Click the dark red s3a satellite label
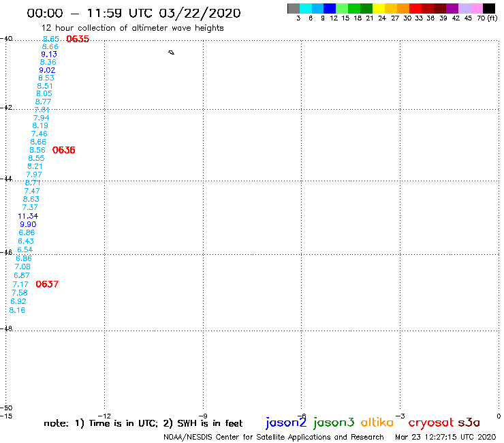Image resolution: width=504 pixels, height=443 pixels. [x=469, y=423]
